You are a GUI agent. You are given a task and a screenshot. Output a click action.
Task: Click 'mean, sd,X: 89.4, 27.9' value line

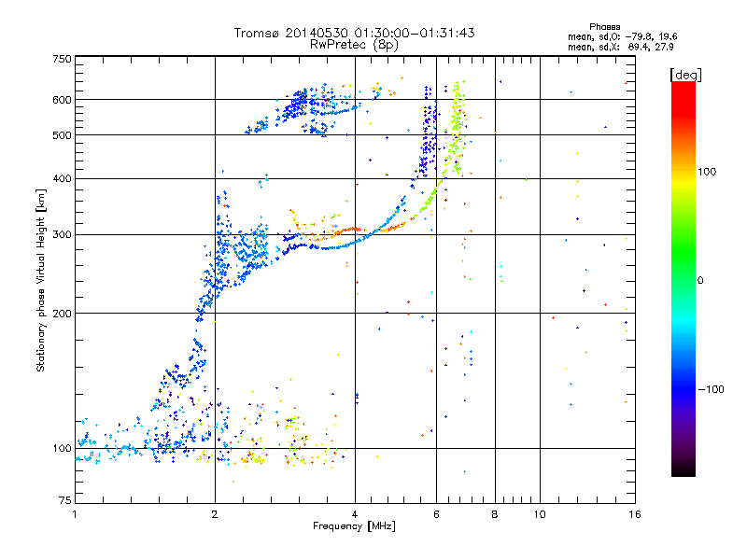coord(620,48)
